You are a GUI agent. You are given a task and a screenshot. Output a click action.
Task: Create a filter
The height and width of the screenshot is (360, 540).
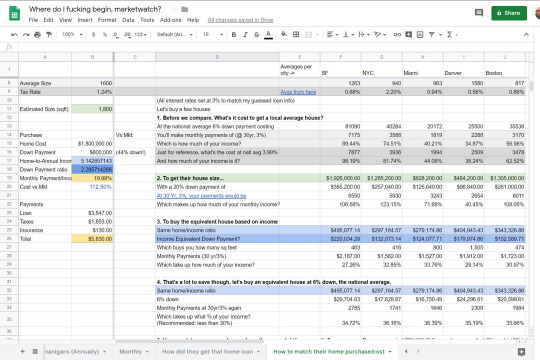pyautogui.click(x=431, y=34)
